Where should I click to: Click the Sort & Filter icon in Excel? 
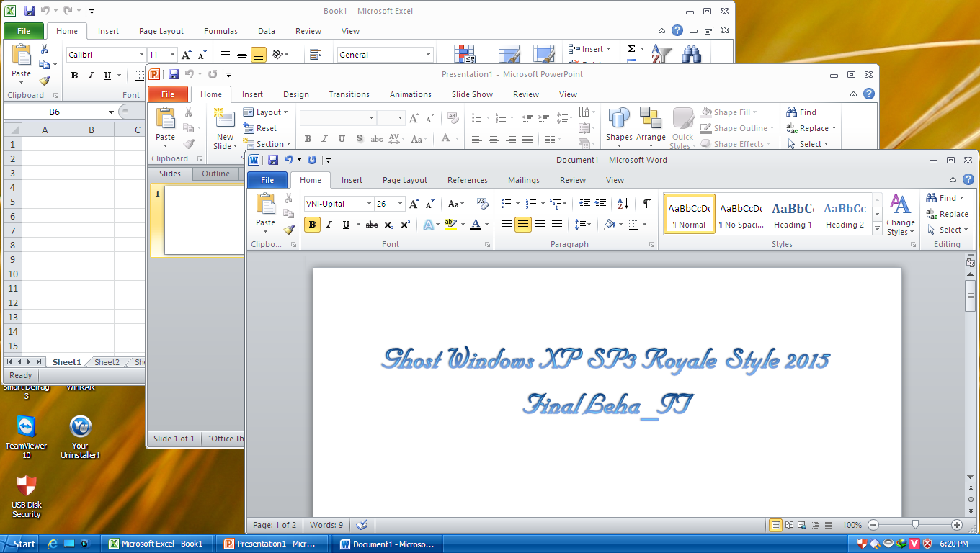point(661,55)
